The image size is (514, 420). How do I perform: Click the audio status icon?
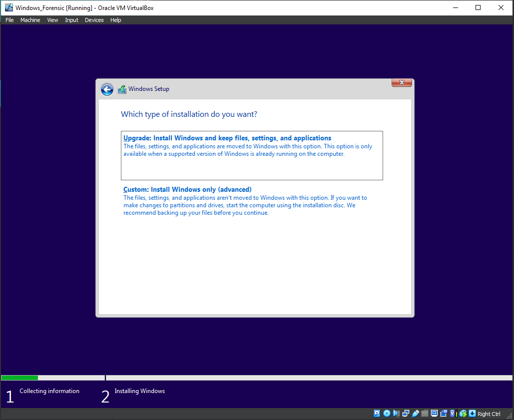click(x=396, y=414)
